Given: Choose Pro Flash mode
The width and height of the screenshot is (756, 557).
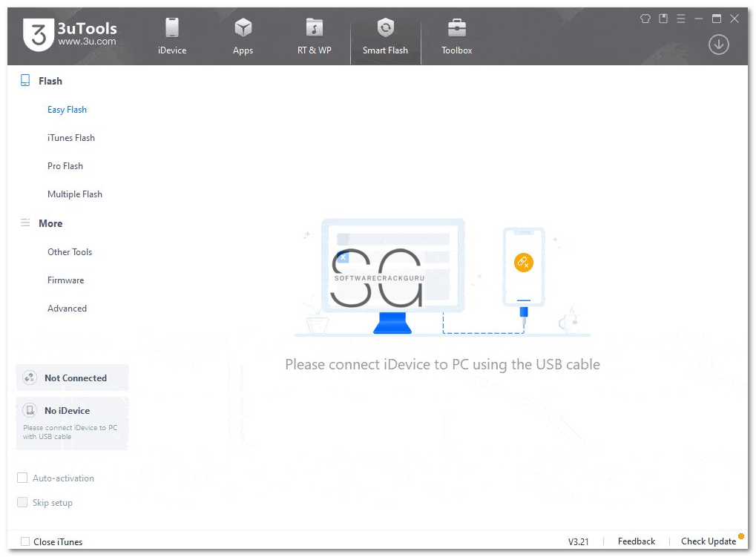Looking at the screenshot, I should 65,166.
